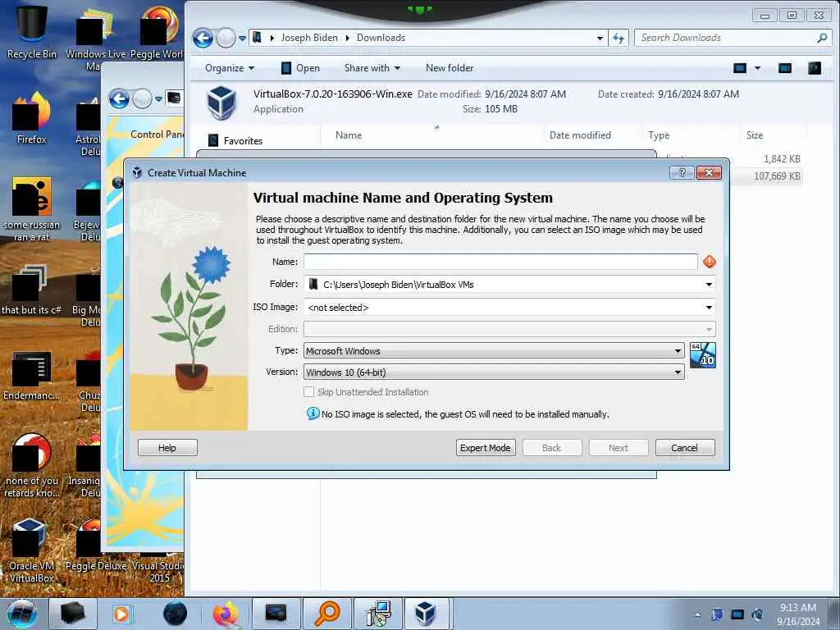Screen dimensions: 840x630
Task: Select the Firefox desktop shortcut
Action: (x=32, y=116)
